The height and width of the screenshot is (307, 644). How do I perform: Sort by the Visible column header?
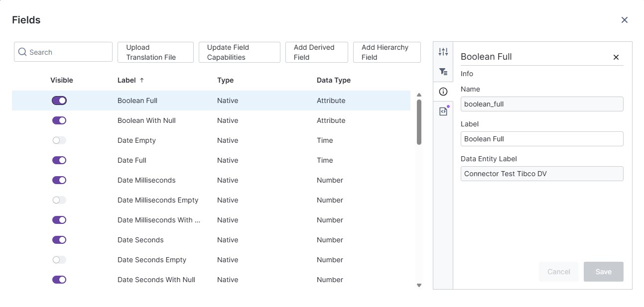(62, 80)
